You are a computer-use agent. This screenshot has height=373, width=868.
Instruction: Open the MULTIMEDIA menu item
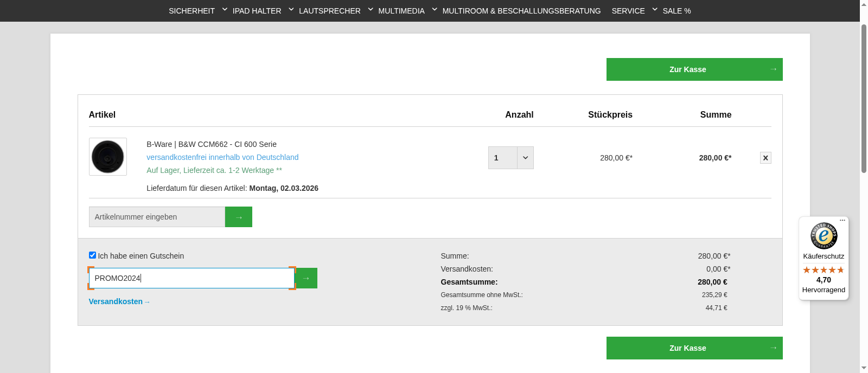401,11
